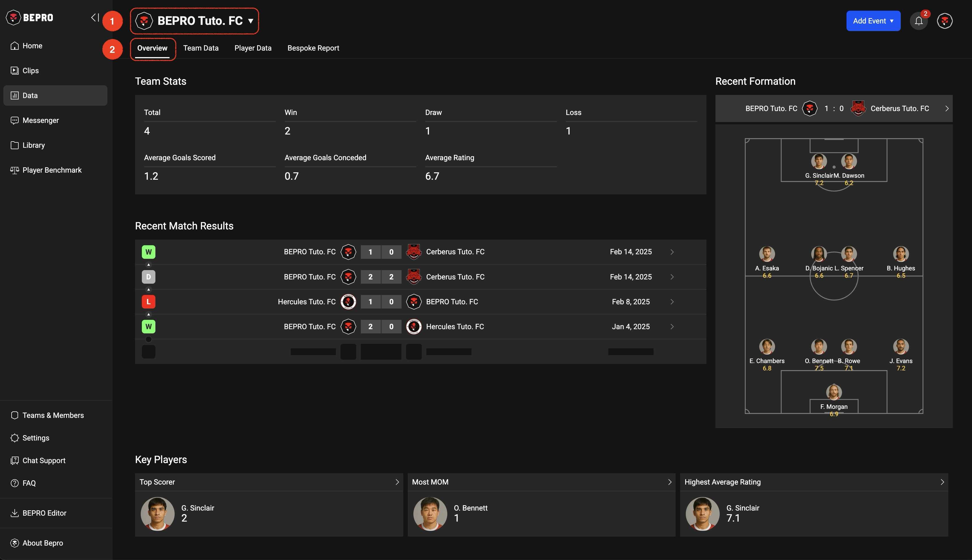Expand Highest Average Rating details arrow
972x560 pixels.
[942, 482]
